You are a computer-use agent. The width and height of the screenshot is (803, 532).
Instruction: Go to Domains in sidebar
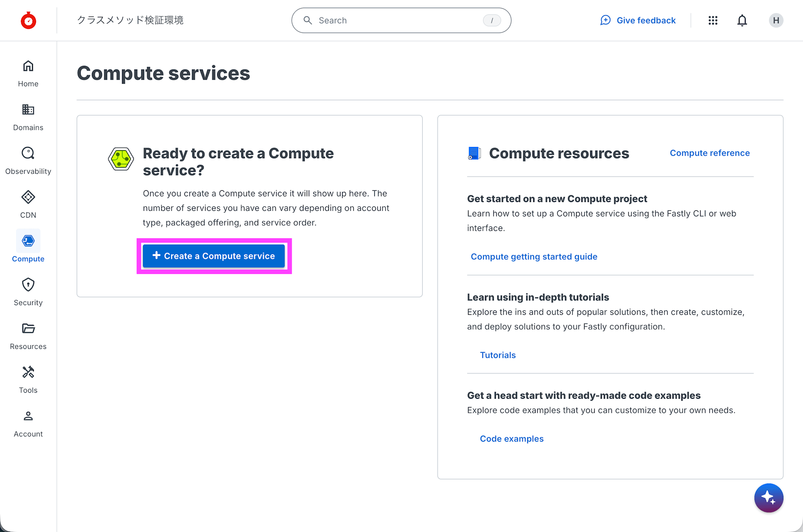pyautogui.click(x=28, y=110)
